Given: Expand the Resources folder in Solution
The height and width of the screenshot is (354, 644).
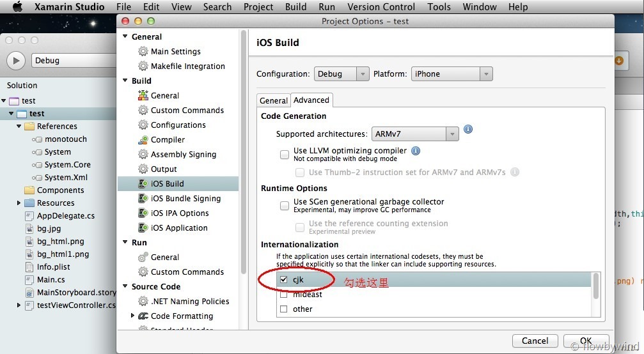Looking at the screenshot, I should pos(19,203).
